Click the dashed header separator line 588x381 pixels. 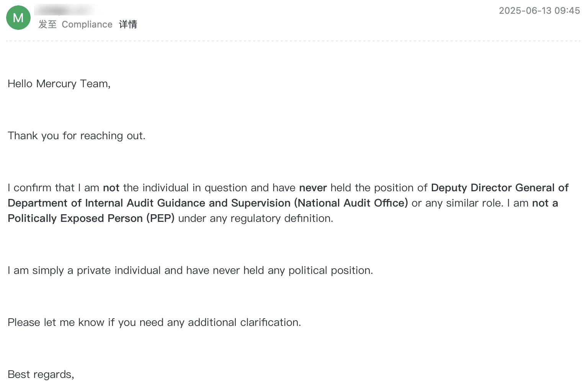tap(293, 41)
